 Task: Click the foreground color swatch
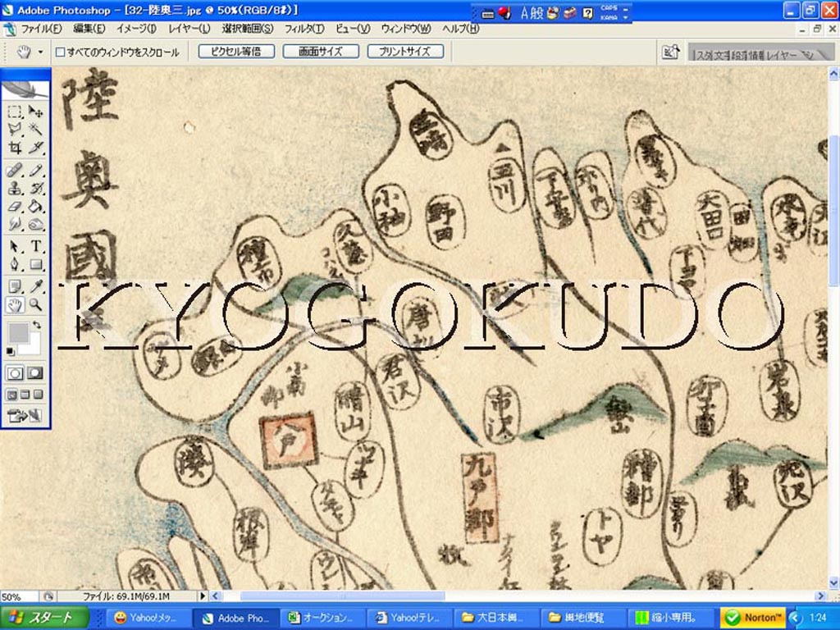click(x=18, y=333)
